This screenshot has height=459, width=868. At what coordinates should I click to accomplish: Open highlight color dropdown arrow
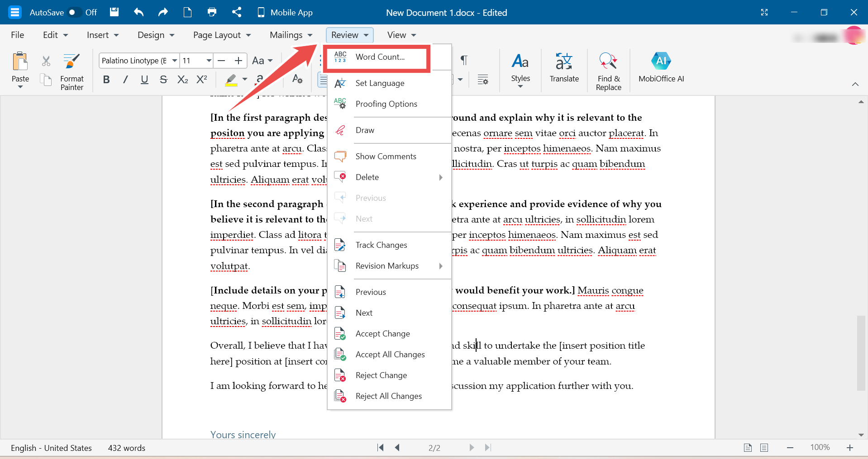245,79
